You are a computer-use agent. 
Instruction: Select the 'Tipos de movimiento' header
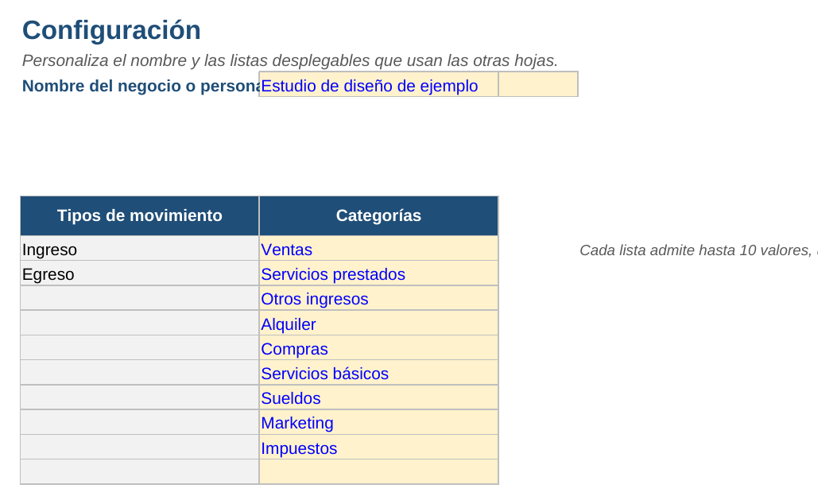pyautogui.click(x=140, y=215)
